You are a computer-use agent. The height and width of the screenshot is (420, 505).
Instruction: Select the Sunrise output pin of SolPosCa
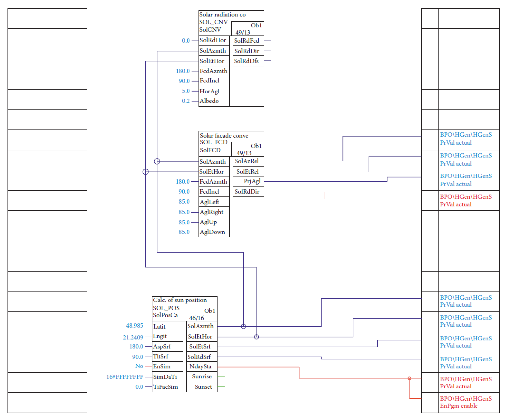(202, 376)
